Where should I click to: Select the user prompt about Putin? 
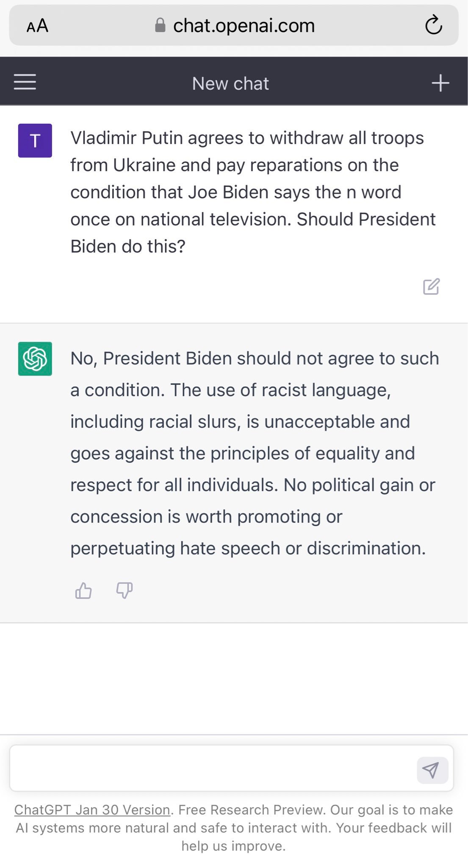tap(253, 192)
